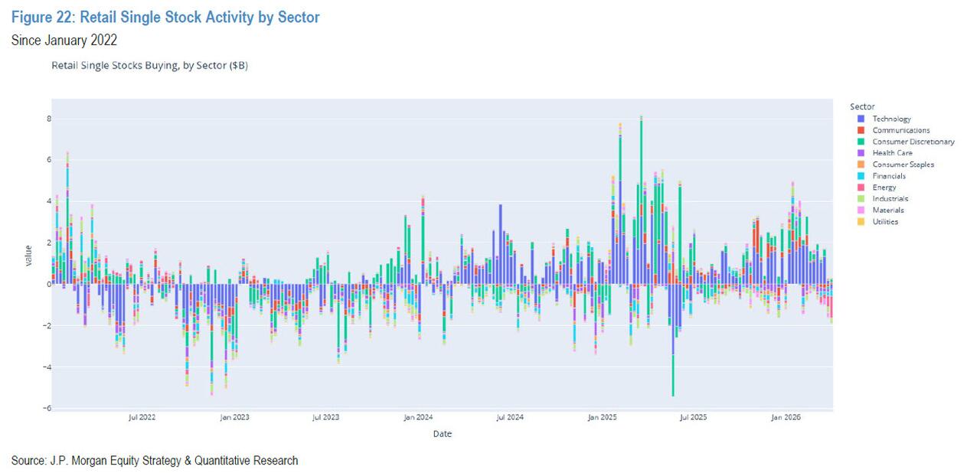Click the Health Care legend swatch
Image resolution: width=980 pixels, height=473 pixels.
click(x=861, y=153)
